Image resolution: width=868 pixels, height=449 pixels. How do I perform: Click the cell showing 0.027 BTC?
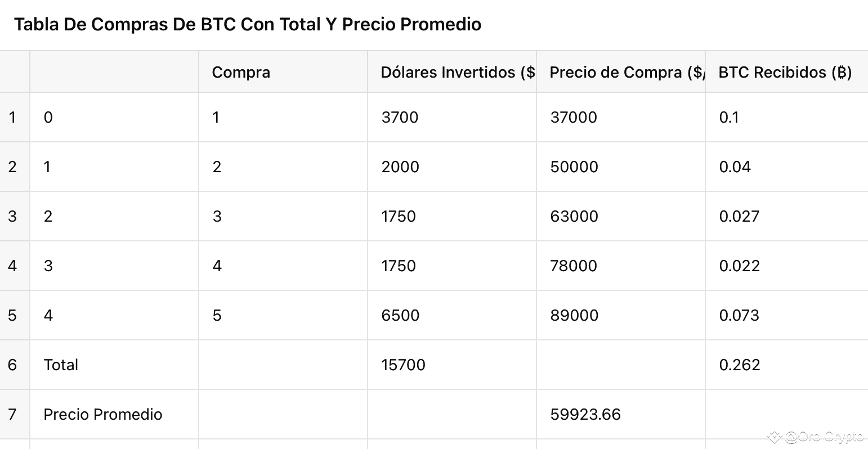click(739, 216)
